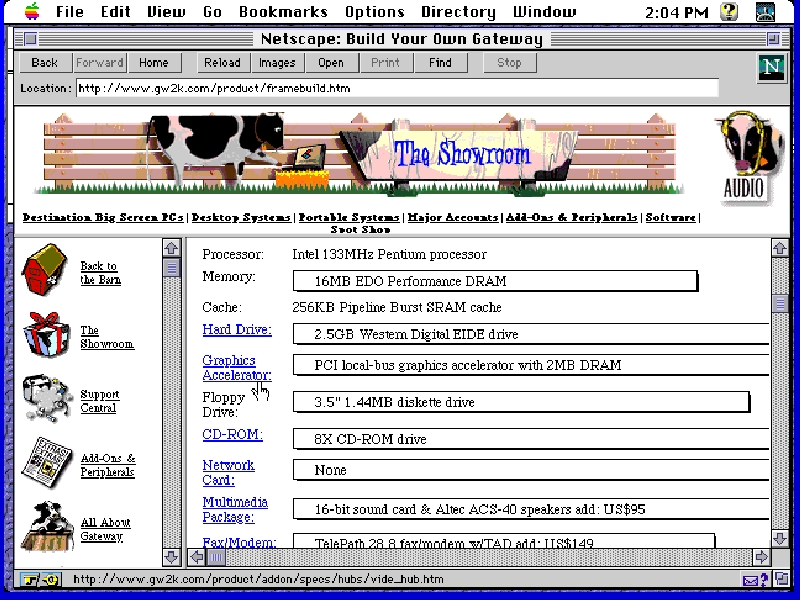Open the TelePath fax/modem dropdown
The height and width of the screenshot is (600, 800).
(x=504, y=541)
